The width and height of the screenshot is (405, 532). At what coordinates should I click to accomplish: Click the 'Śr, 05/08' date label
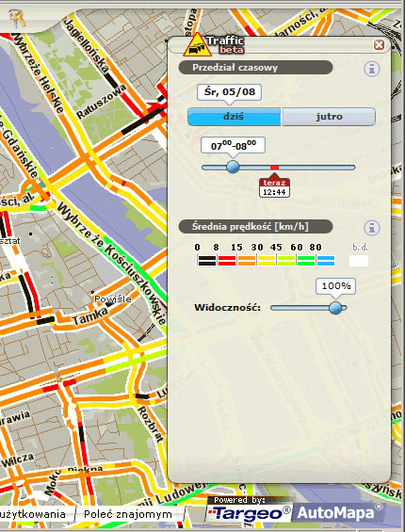pos(229,92)
